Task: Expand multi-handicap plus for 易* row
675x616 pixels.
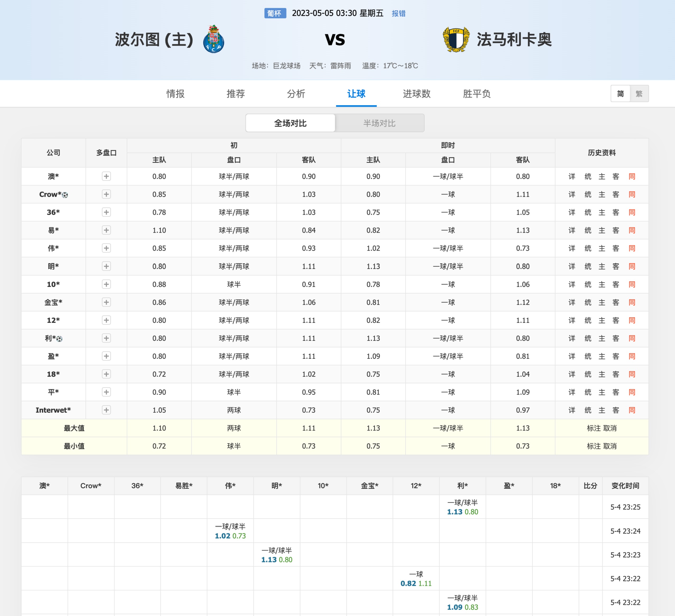Action: click(x=106, y=230)
